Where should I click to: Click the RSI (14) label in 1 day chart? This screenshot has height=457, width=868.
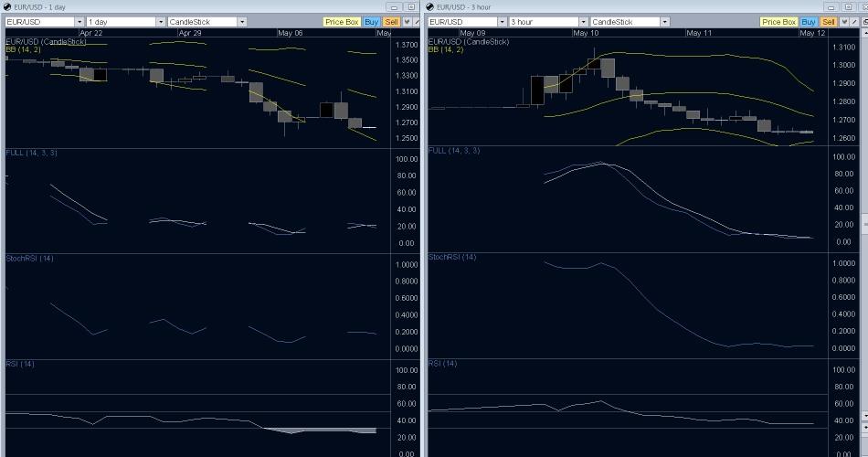pos(20,364)
